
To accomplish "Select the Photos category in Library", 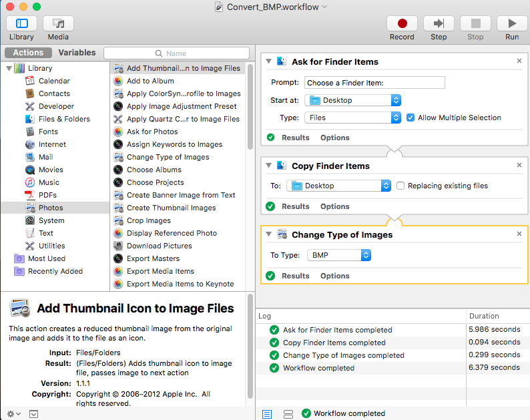I will click(55, 208).
